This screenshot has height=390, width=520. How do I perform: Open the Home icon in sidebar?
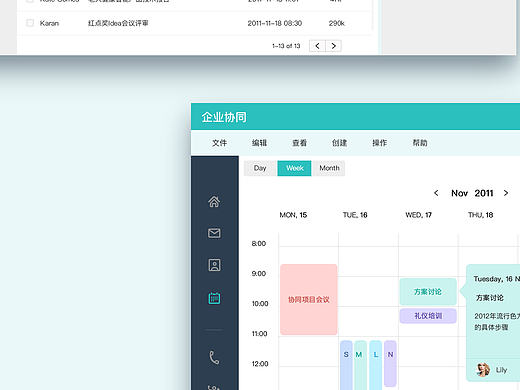(214, 201)
